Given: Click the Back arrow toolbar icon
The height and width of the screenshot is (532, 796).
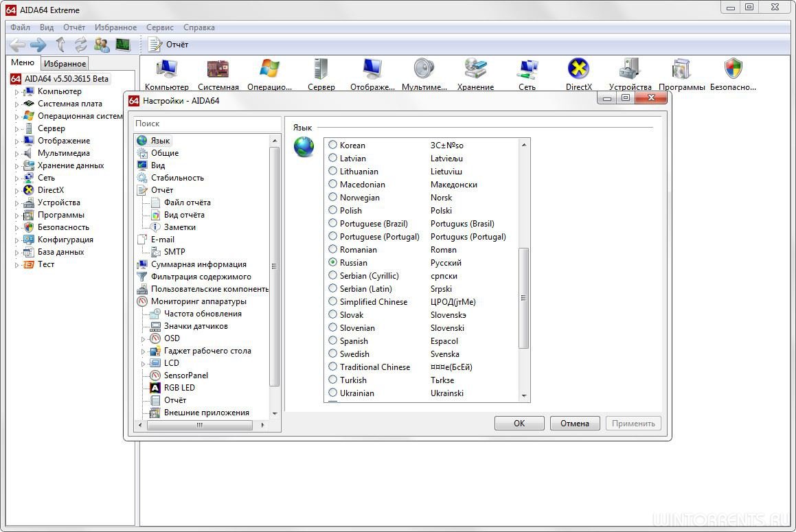Looking at the screenshot, I should tap(17, 45).
